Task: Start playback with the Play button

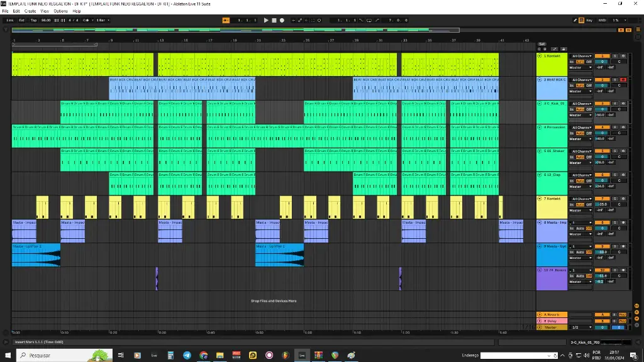Action: coord(266,20)
